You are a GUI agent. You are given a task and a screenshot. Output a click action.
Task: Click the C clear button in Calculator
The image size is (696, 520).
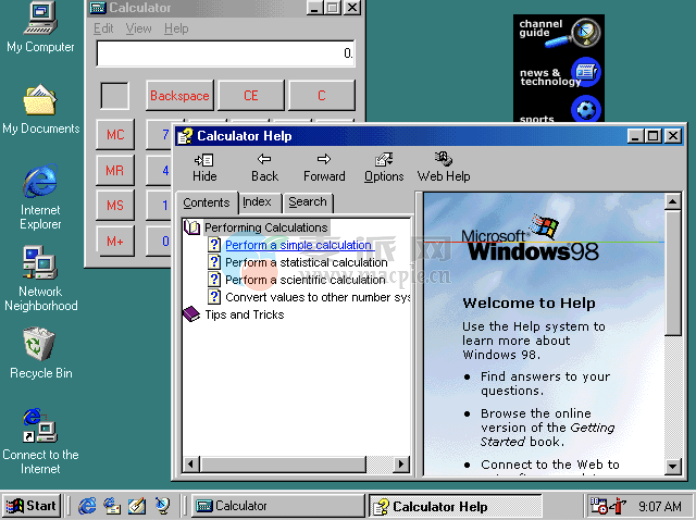(321, 95)
